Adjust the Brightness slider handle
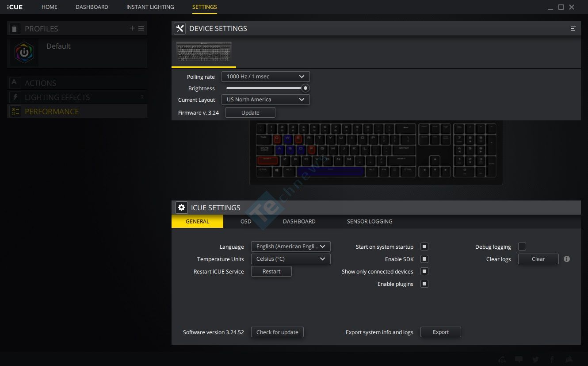 [305, 88]
